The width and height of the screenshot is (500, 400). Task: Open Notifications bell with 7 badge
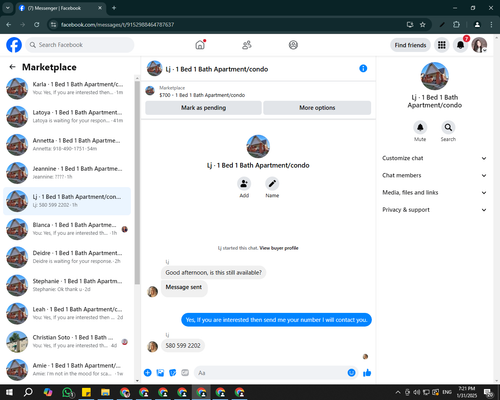coord(461,45)
